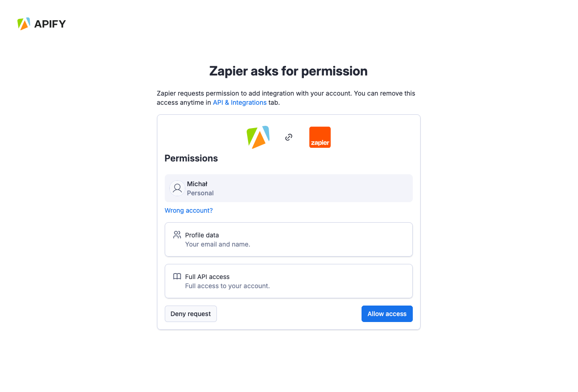
Task: Click the APIFY wordmark at top left
Action: coord(50,24)
